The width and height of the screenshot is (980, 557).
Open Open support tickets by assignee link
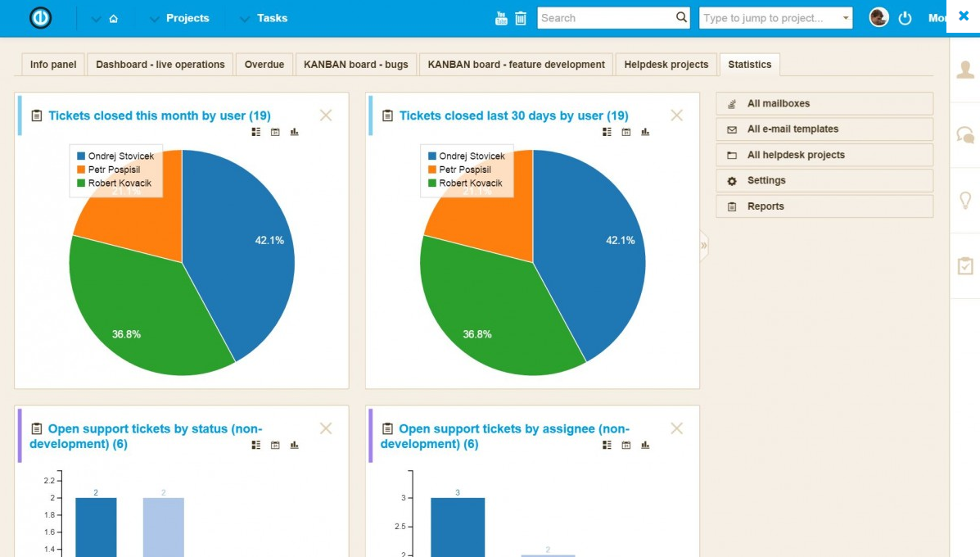coord(505,437)
